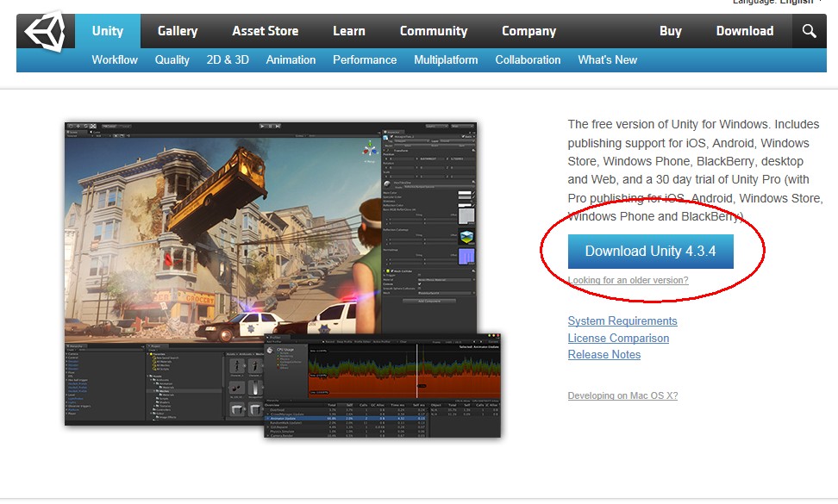Switch to the Unity tab
Viewport: 838px width, 504px height.
pyautogui.click(x=109, y=31)
